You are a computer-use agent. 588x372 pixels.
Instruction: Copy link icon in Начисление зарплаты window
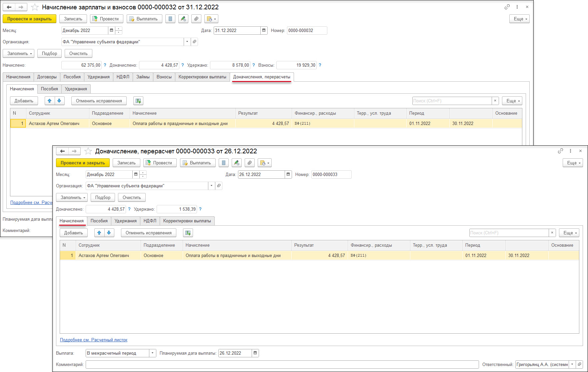507,7
